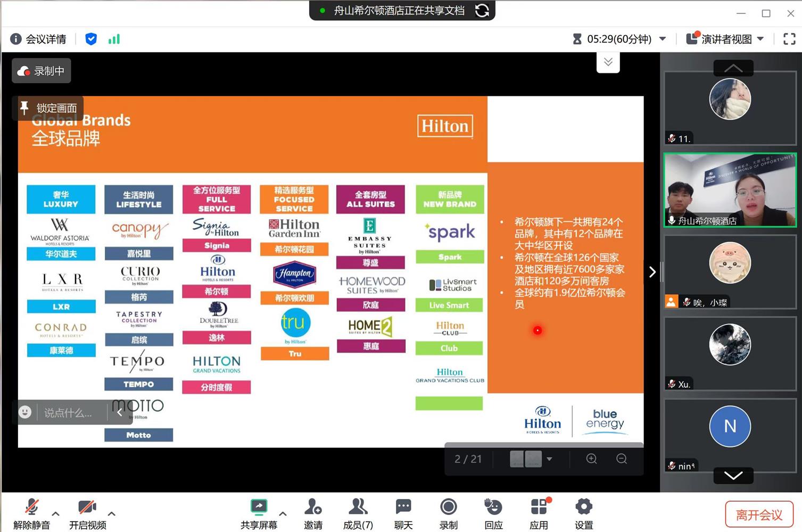Open the meeting timer dropdown arrow

(x=663, y=39)
